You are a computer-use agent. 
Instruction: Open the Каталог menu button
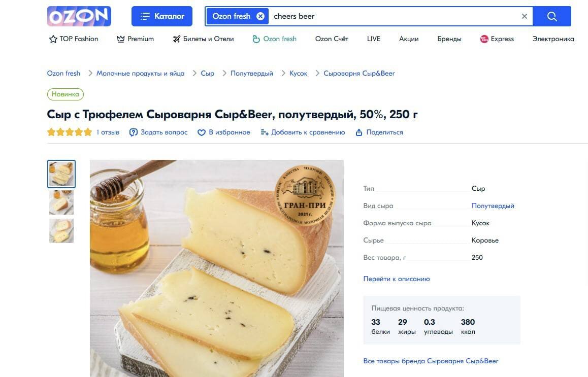point(161,16)
